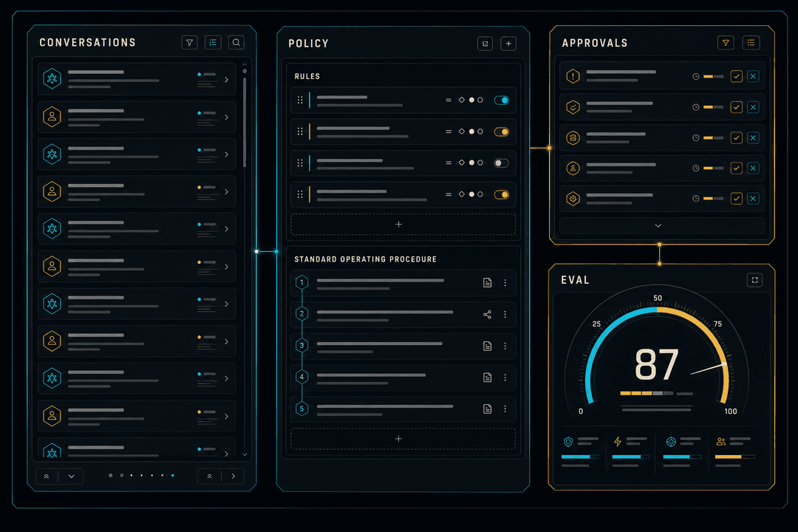Click the equals icon on the third rule
The height and width of the screenshot is (532, 798).
pyautogui.click(x=449, y=163)
